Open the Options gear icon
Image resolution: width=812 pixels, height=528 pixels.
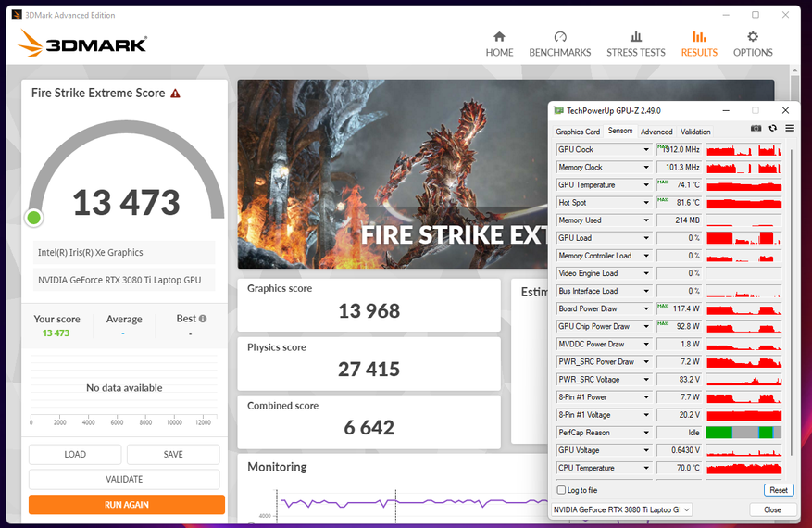click(753, 37)
